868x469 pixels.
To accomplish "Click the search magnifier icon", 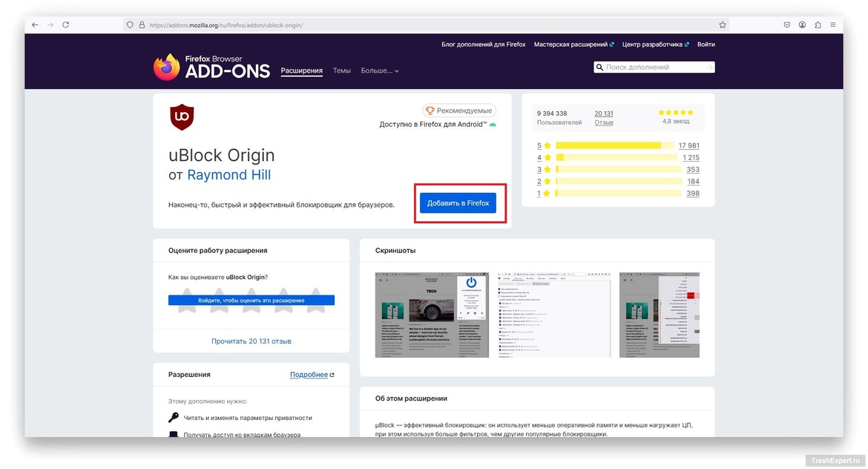I will tap(599, 67).
